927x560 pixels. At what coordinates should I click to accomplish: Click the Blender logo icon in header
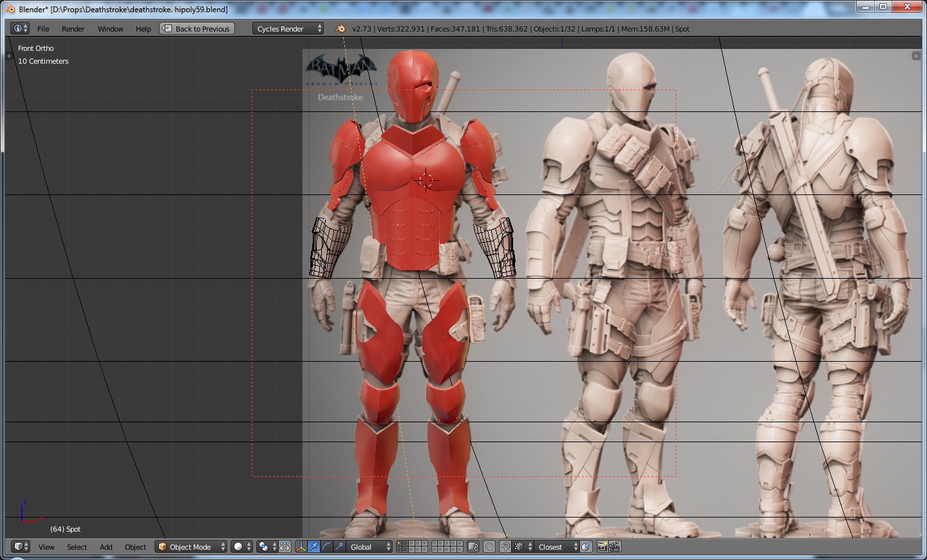click(341, 28)
